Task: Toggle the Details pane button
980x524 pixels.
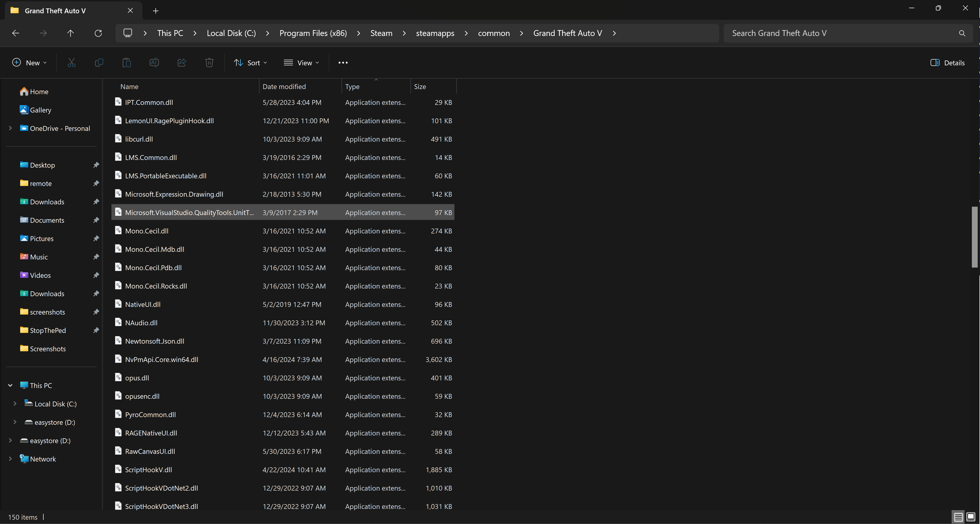Action: pyautogui.click(x=947, y=63)
